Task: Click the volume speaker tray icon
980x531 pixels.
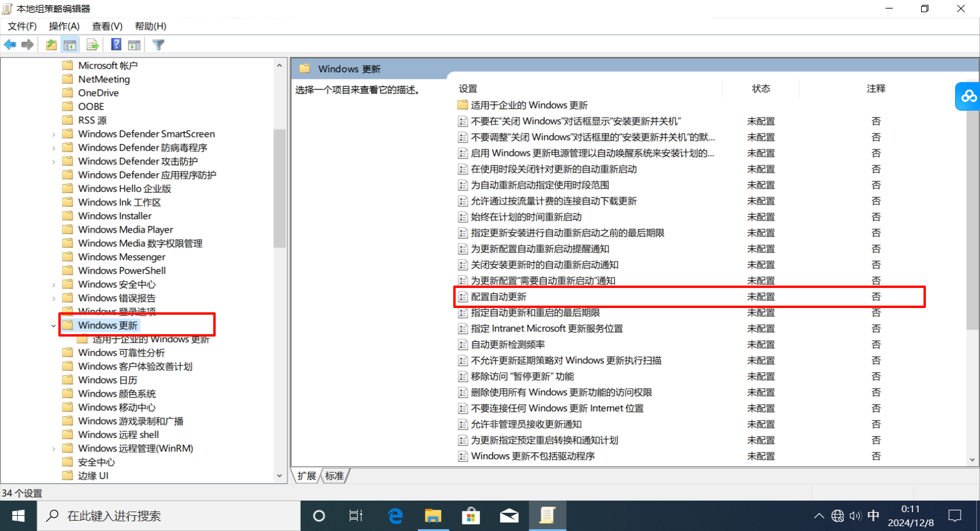Action: click(x=855, y=516)
